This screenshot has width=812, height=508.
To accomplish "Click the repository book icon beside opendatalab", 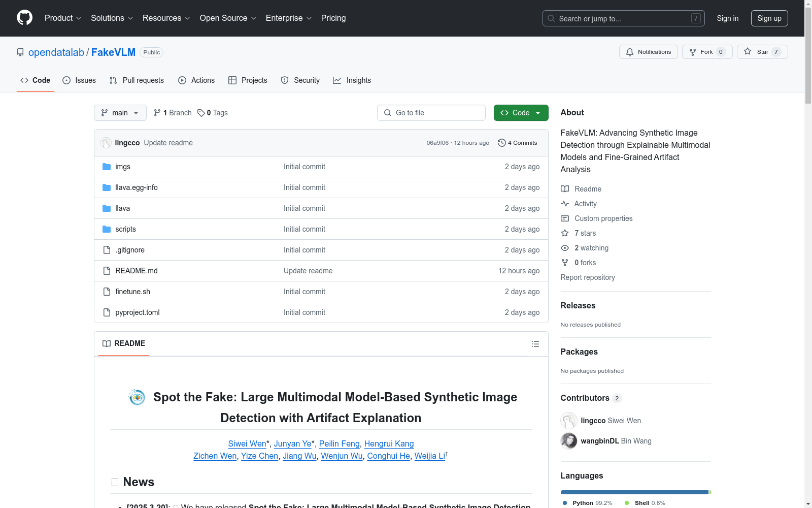I will (20, 52).
